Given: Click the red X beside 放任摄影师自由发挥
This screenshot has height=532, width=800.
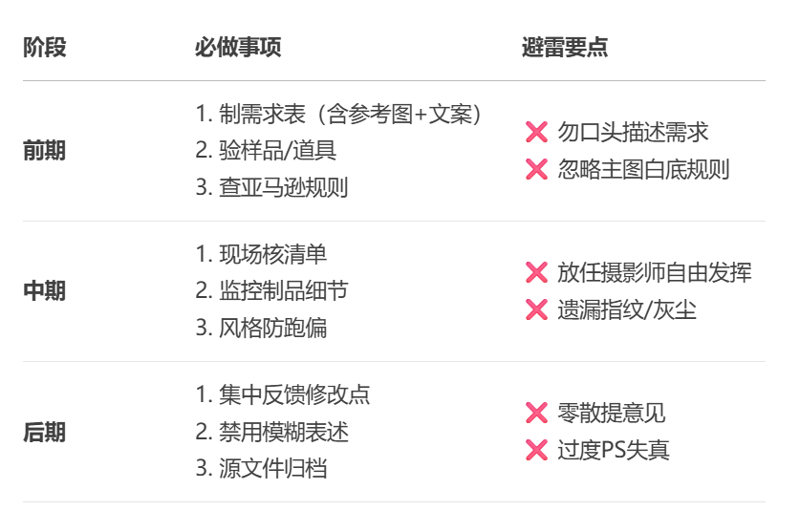Looking at the screenshot, I should tap(536, 272).
